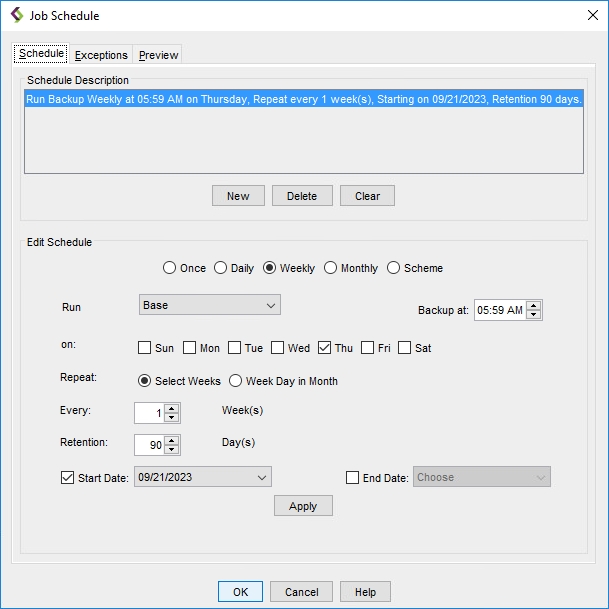Image resolution: width=609 pixels, height=609 pixels.
Task: Click the Job Schedule app icon in title bar
Action: [x=17, y=16]
